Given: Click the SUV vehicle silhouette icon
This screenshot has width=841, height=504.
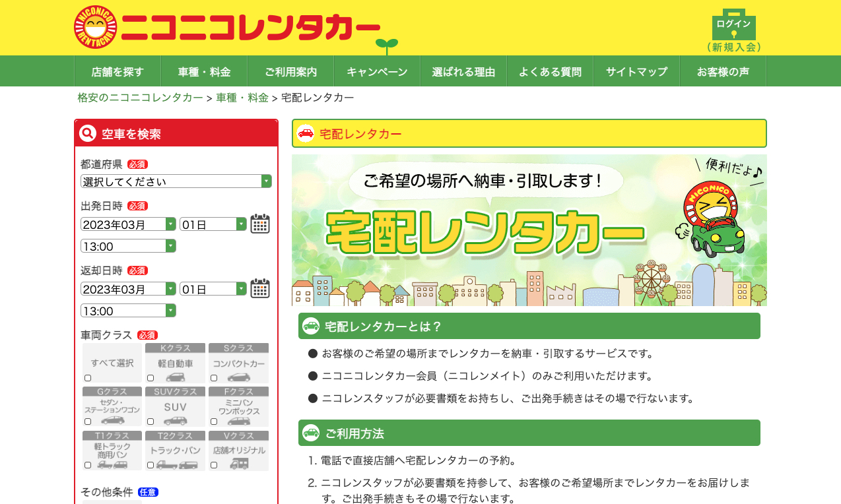Looking at the screenshot, I should click(x=175, y=420).
